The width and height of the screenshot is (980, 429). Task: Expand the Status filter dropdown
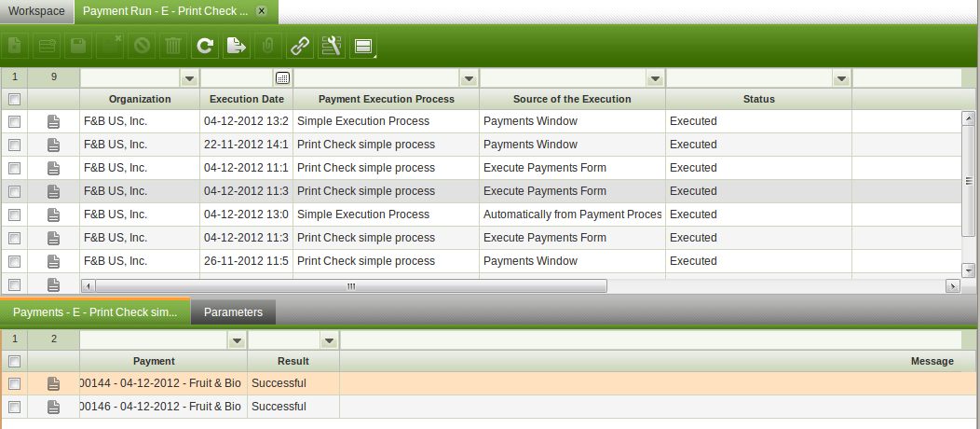(841, 78)
